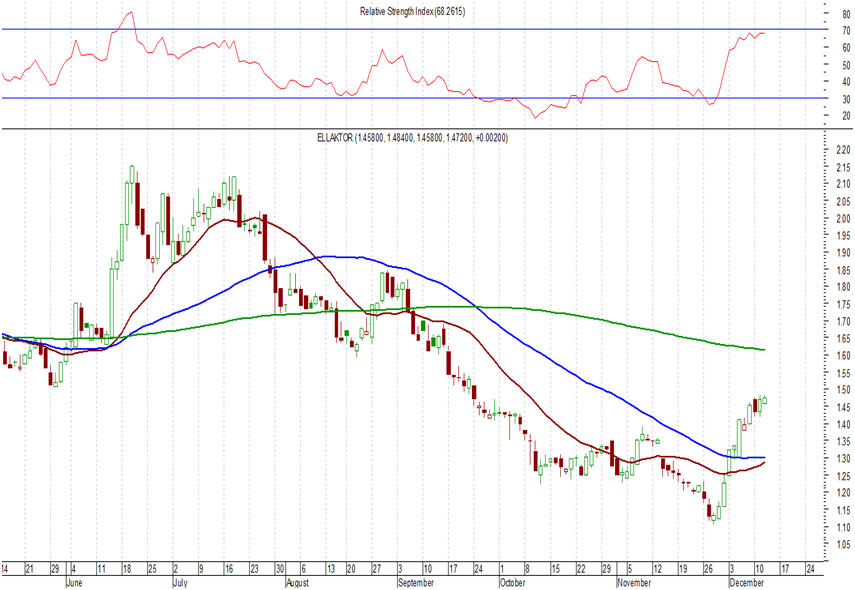
Task: Click the July month label
Action: (180, 583)
